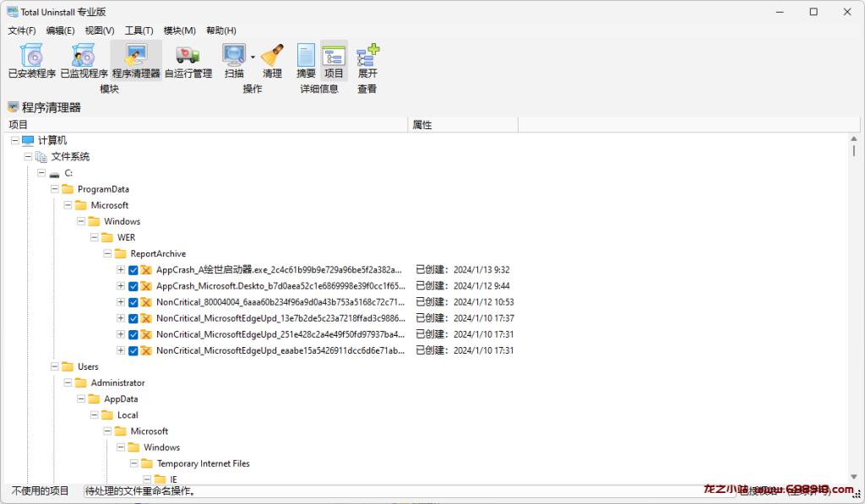Switch to 项目 detail view
Image resolution: width=865 pixels, height=504 pixels.
334,61
